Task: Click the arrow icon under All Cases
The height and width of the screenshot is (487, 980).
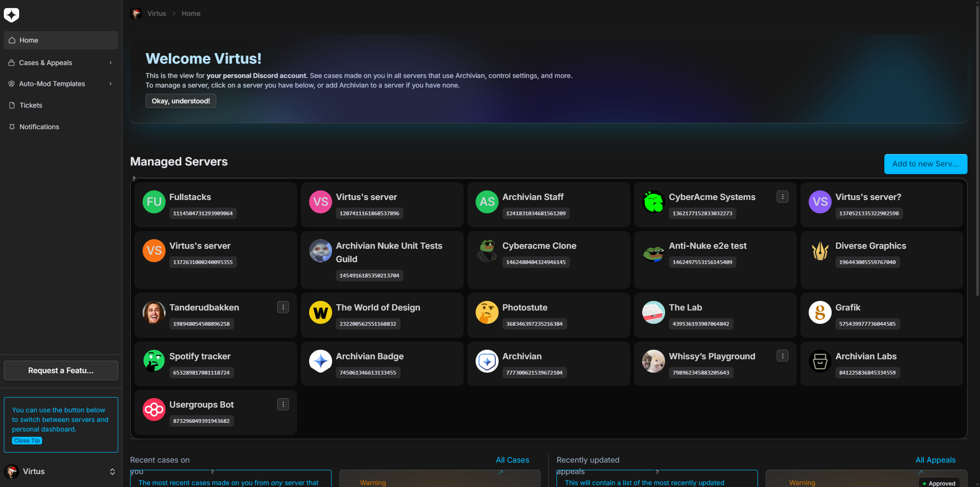Action: [x=501, y=472]
